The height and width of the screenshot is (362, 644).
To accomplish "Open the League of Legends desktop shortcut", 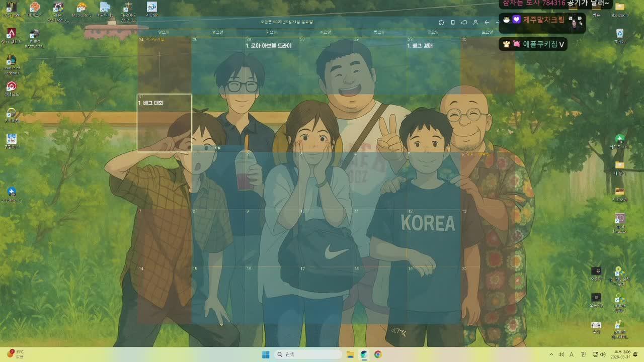I will click(x=11, y=64).
